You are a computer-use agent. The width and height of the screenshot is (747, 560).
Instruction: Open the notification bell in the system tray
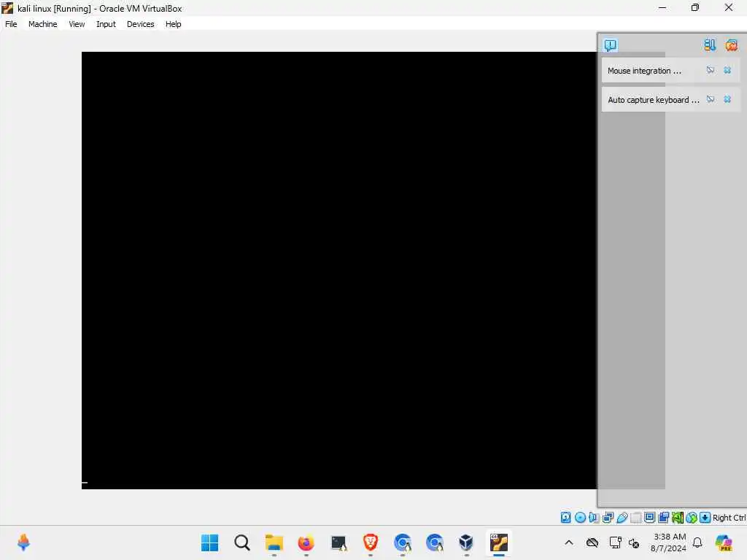pos(697,542)
